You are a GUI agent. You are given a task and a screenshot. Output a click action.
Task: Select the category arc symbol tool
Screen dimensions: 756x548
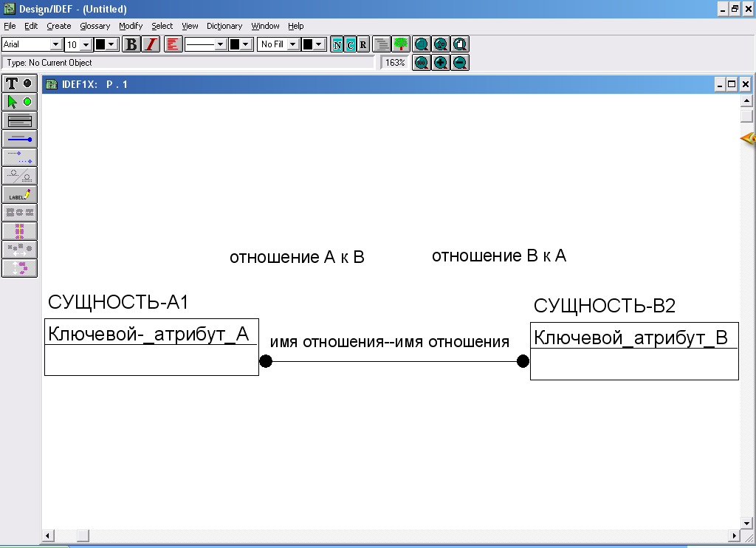20,176
